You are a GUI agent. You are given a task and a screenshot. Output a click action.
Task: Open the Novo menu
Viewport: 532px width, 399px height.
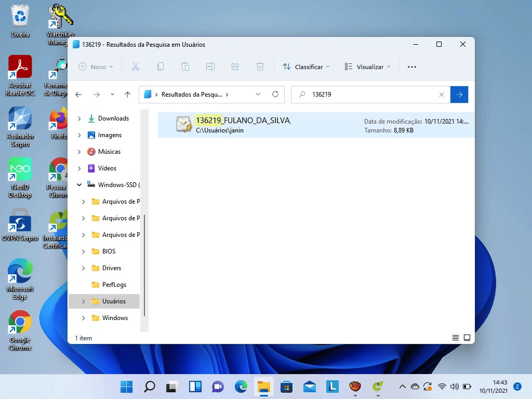pos(96,66)
